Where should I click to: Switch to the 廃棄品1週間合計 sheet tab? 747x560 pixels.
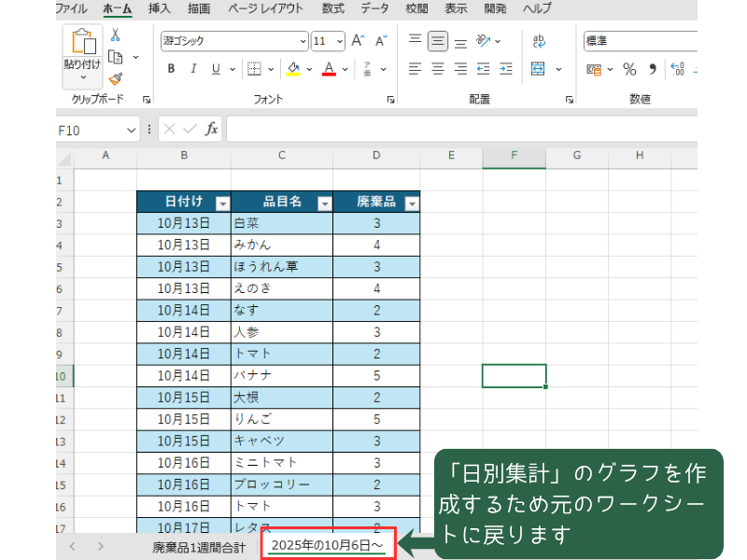coord(199,547)
